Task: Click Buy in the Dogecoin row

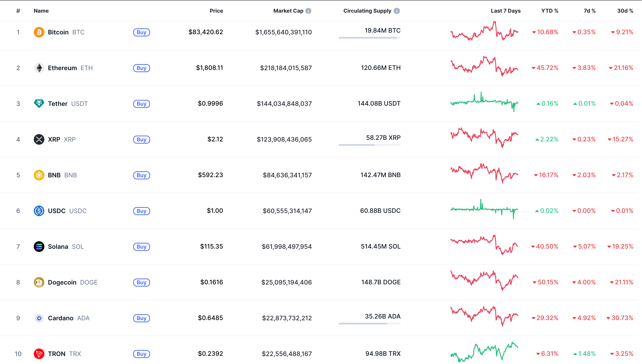Action: pos(141,283)
